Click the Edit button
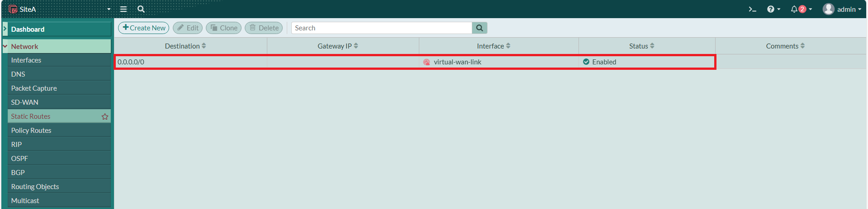The height and width of the screenshot is (209, 868). 188,28
